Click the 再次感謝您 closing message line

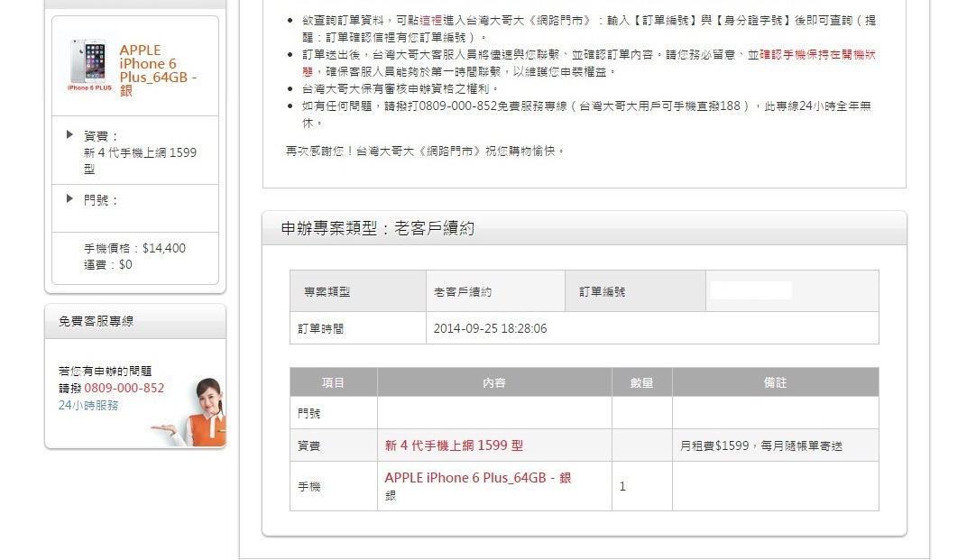coord(425,151)
